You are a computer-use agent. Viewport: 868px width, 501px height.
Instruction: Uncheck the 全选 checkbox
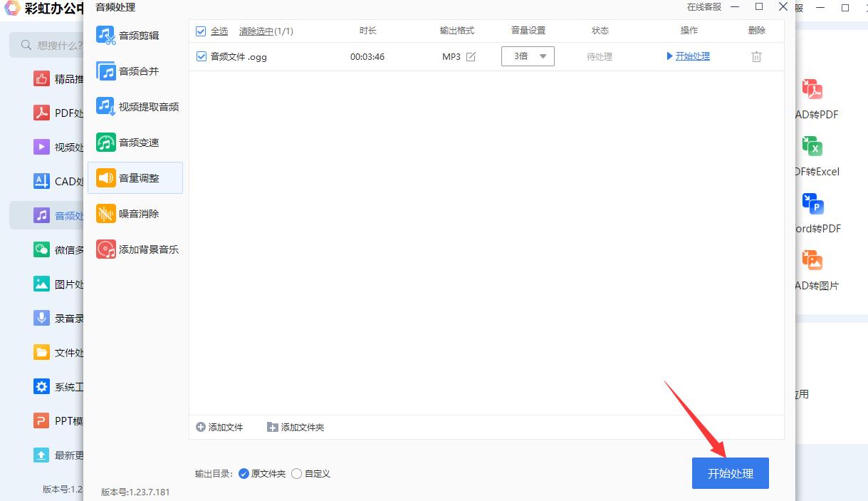pos(200,31)
